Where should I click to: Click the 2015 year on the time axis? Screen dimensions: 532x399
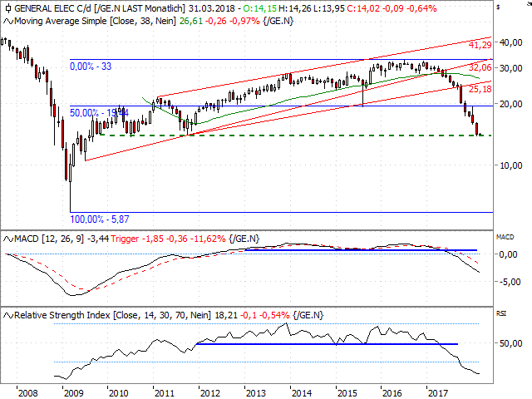(x=347, y=393)
